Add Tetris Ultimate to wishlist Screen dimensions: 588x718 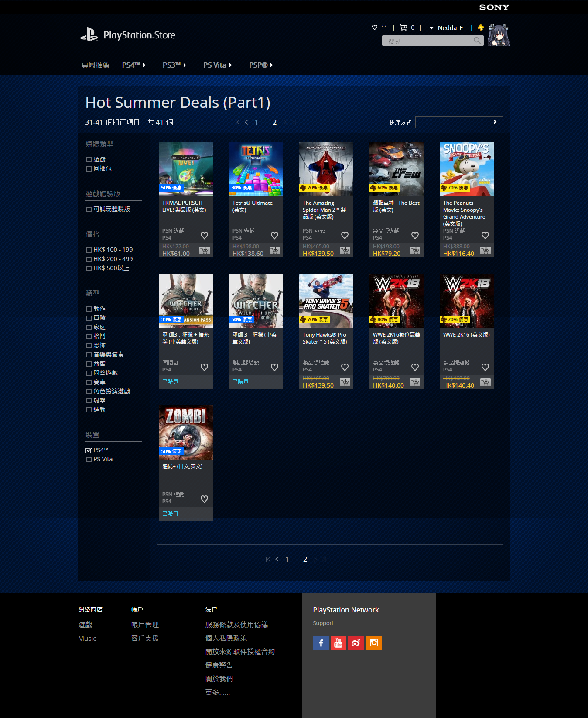(274, 235)
